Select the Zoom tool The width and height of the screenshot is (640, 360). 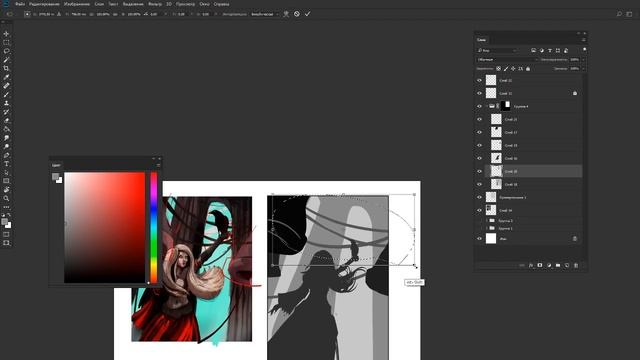(x=6, y=198)
